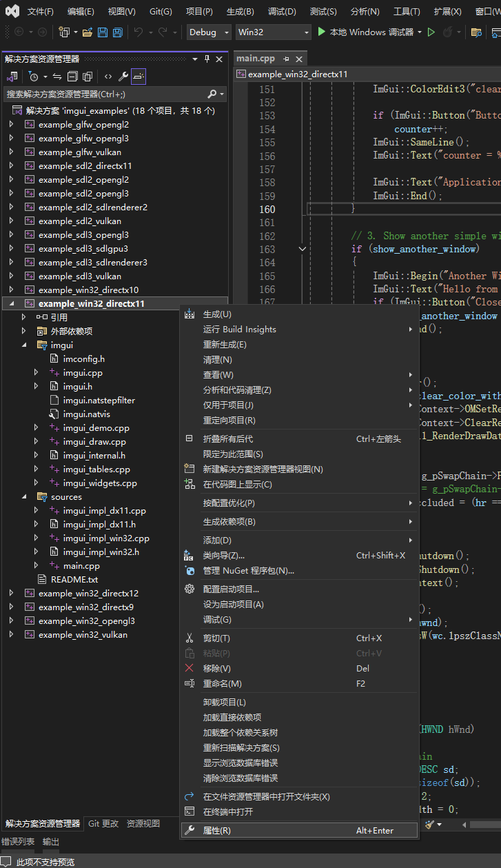
Task: Switch to the 资源视图 tab
Action: pos(143,824)
